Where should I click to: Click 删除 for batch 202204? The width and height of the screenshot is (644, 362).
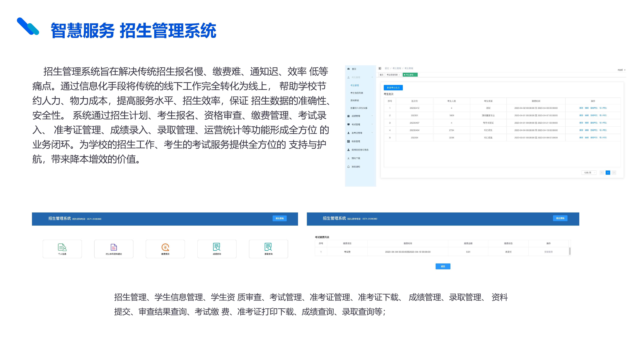coord(581,138)
